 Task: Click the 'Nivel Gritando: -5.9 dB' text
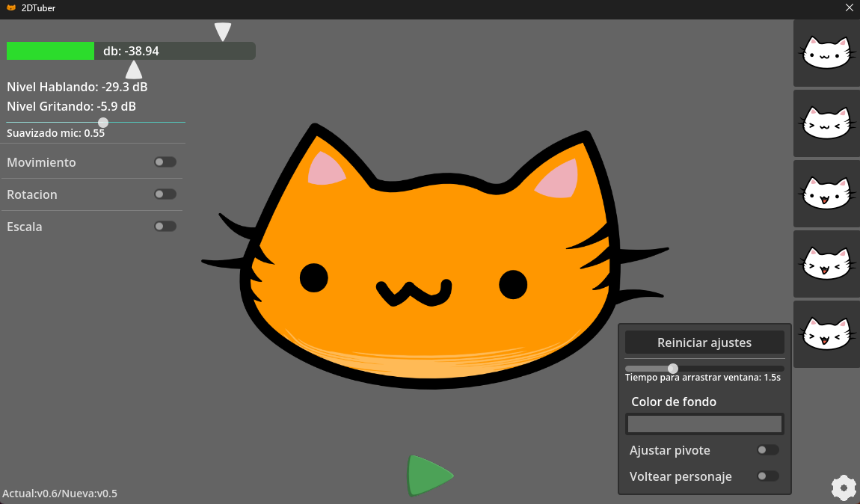71,106
